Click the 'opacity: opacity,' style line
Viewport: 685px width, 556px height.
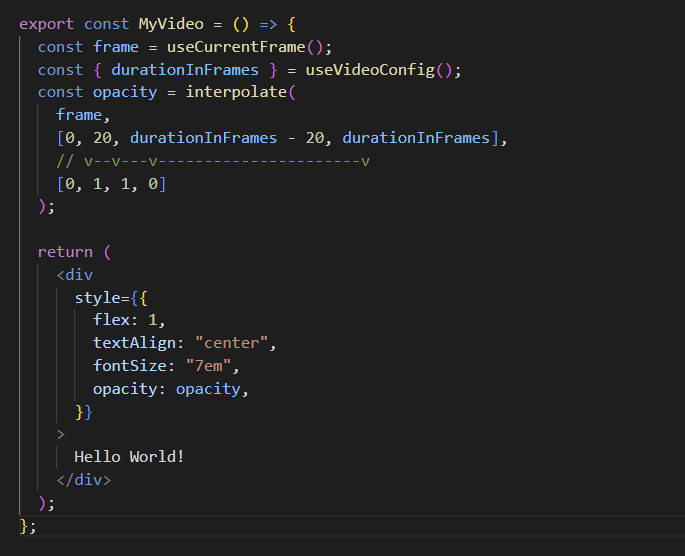tap(171, 389)
